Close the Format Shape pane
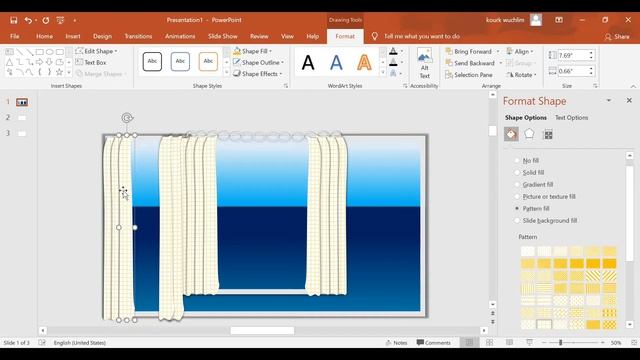640x360 pixels. pos(629,100)
